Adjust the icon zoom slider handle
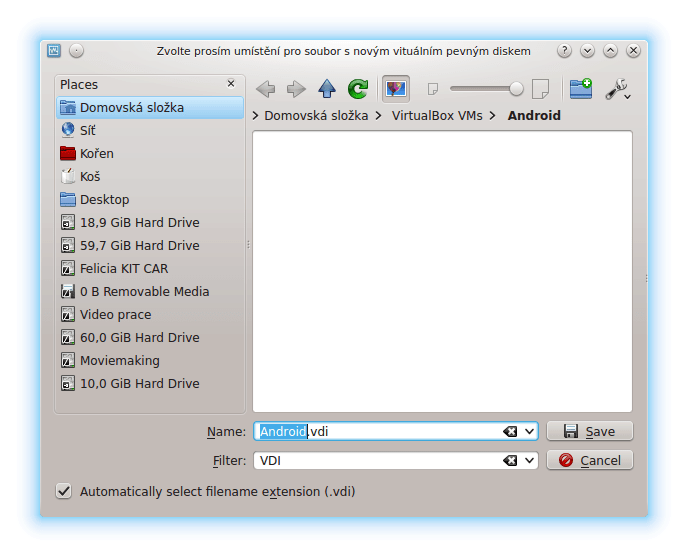Viewport: 688px width, 557px height. click(516, 89)
